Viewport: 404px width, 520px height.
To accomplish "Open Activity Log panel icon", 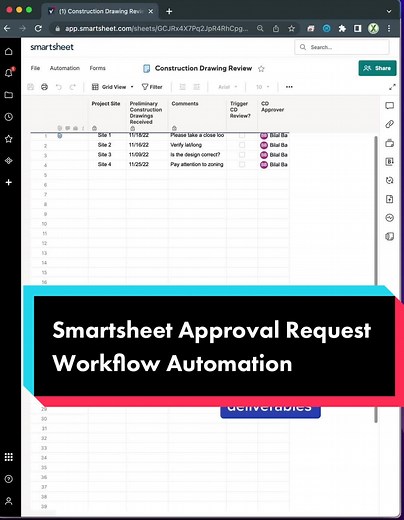I will point(389,218).
